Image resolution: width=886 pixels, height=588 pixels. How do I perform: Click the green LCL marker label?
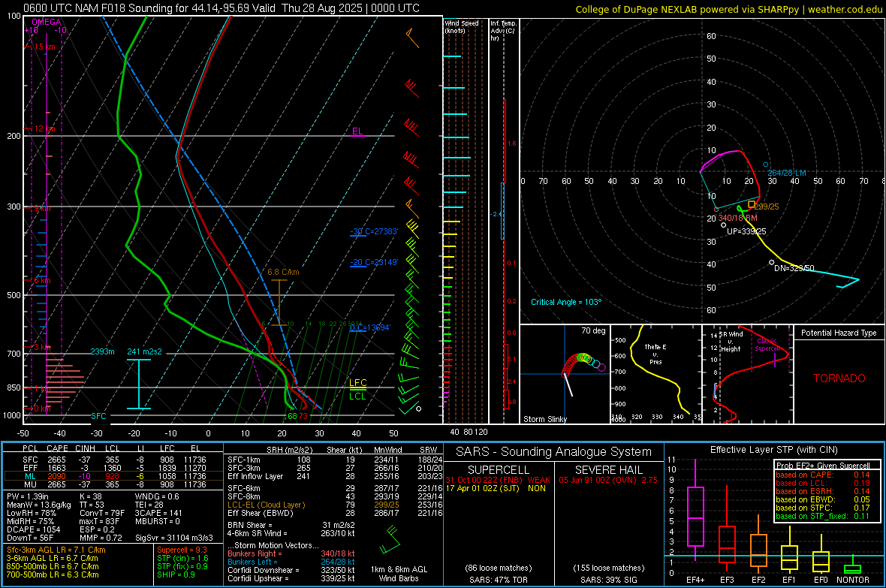coord(357,397)
